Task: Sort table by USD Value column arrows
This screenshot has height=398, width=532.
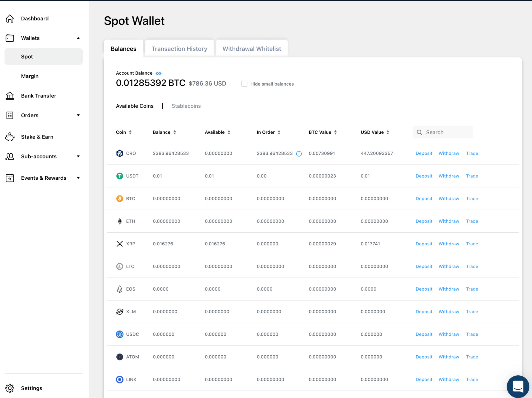Action: point(388,132)
